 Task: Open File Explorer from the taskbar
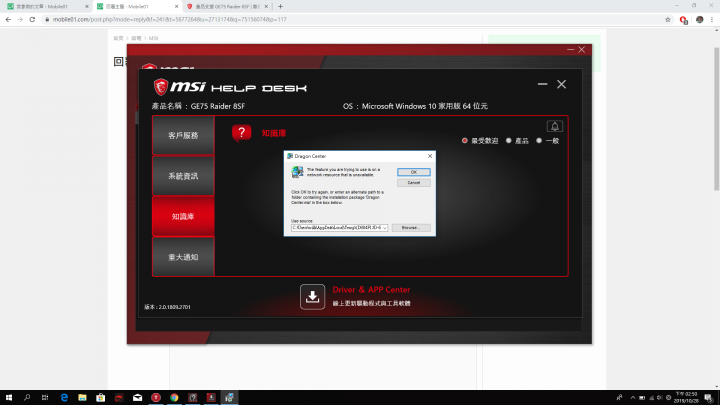click(x=82, y=398)
